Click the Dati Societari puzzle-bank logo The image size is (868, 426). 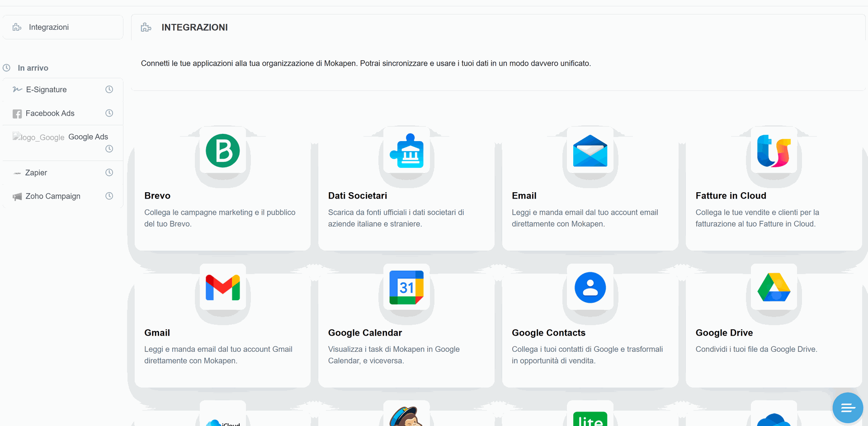[x=407, y=151]
